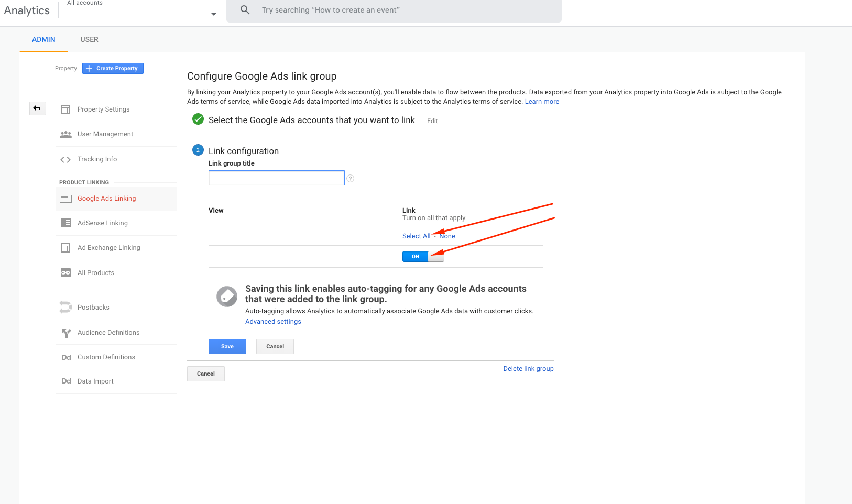Open Tracking Info settings
852x504 pixels.
97,159
